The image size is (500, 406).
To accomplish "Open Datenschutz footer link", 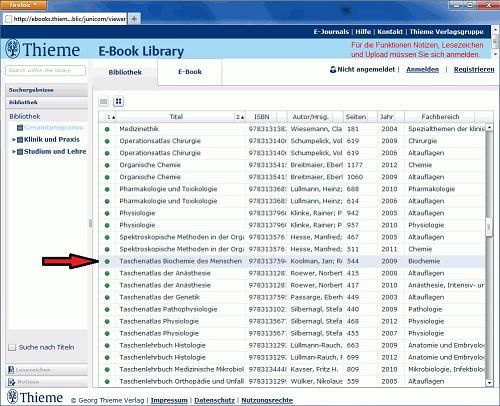I will (x=214, y=400).
